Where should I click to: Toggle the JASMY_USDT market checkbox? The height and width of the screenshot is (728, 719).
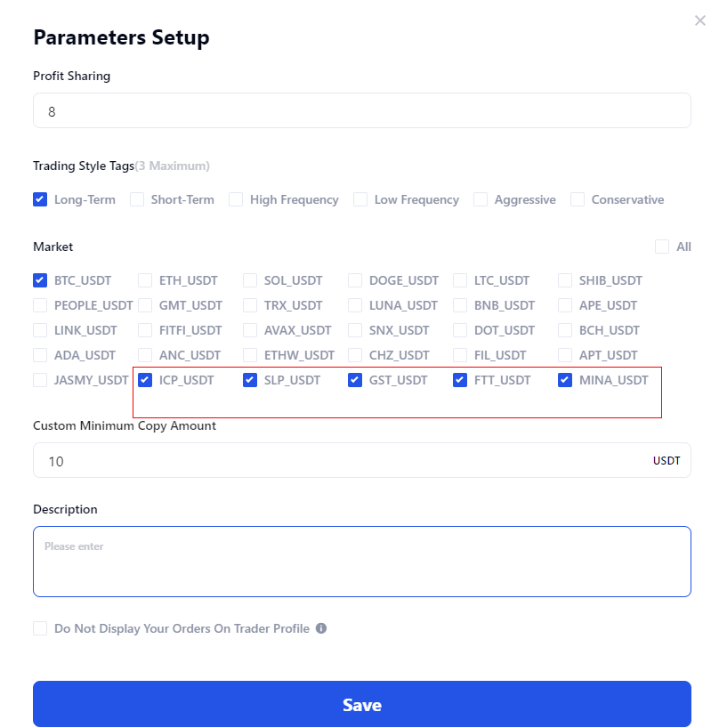[40, 380]
